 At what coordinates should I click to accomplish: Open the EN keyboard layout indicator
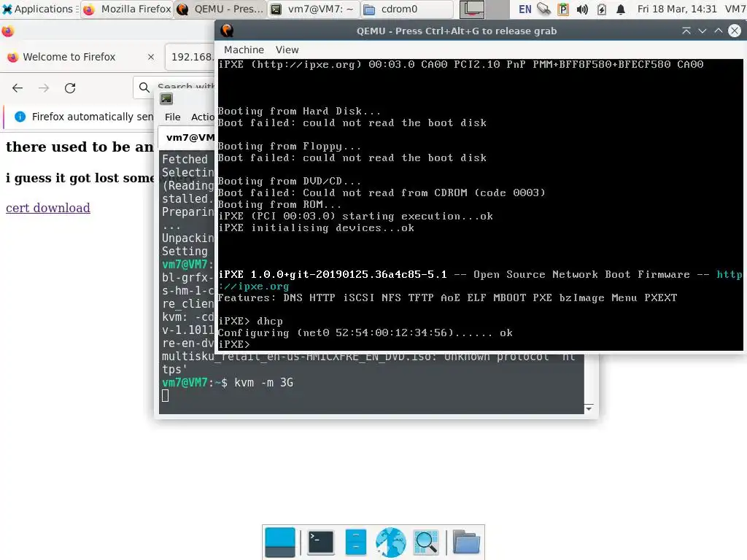pos(525,9)
